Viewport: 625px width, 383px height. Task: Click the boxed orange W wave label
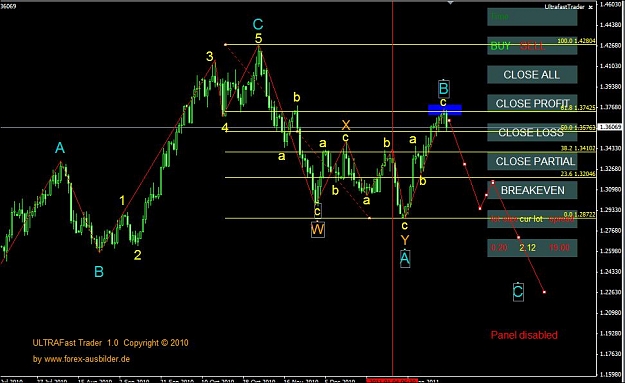[x=318, y=230]
